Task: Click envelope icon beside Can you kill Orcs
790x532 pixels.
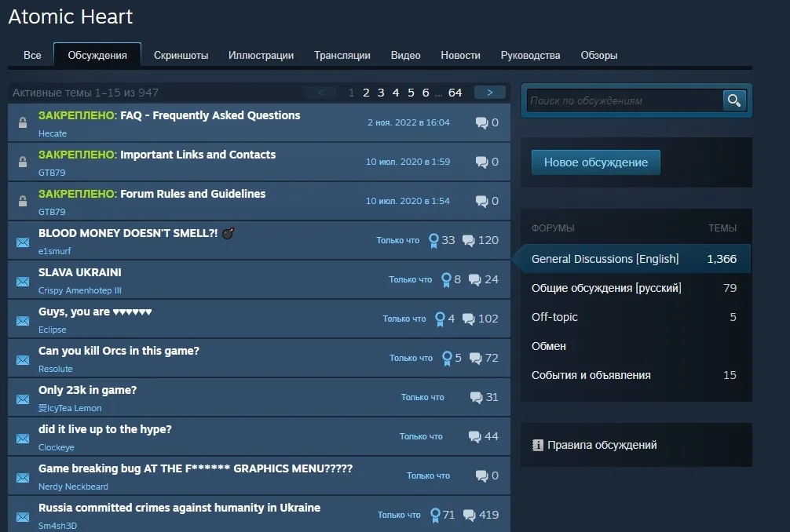Action: coord(23,360)
